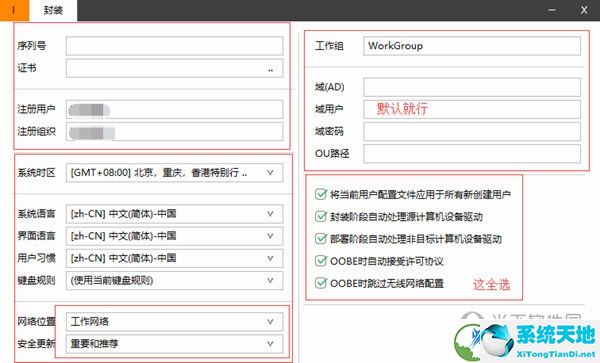
Task: Toggle OOBE时自动接受许可协议 checkbox
Action: click(321, 261)
